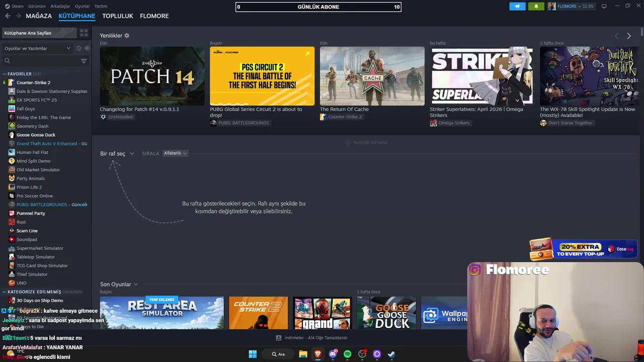Open the Arkadaşlar menu
This screenshot has width=644, height=362.
[x=60, y=6]
